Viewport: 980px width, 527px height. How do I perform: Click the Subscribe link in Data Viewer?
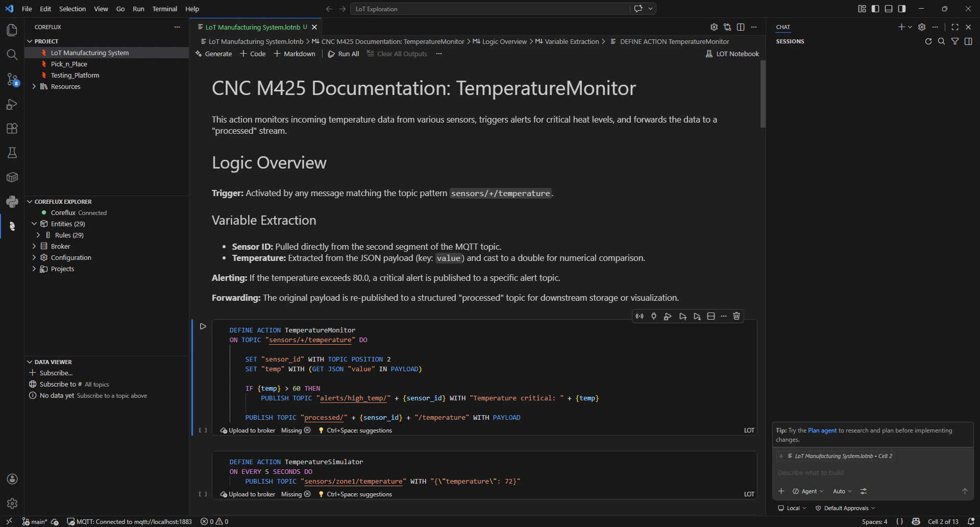56,373
